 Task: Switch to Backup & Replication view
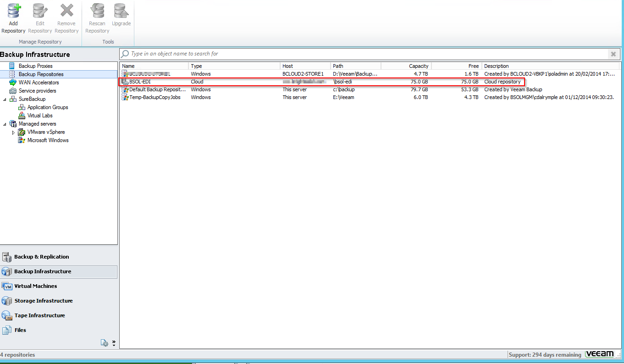click(x=59, y=257)
